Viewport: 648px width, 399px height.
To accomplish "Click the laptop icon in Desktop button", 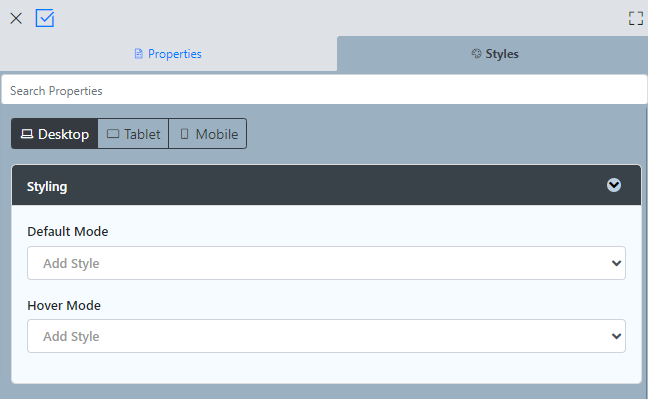I will coord(27,134).
